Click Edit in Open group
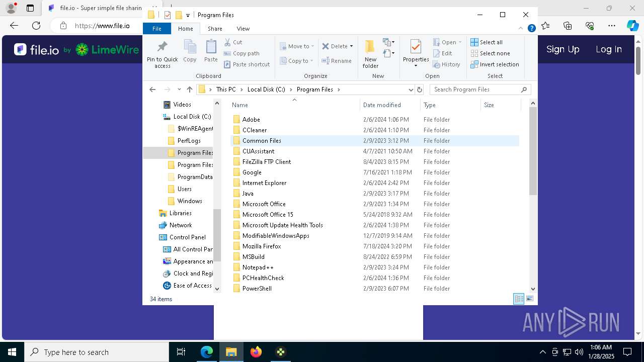 point(442,53)
